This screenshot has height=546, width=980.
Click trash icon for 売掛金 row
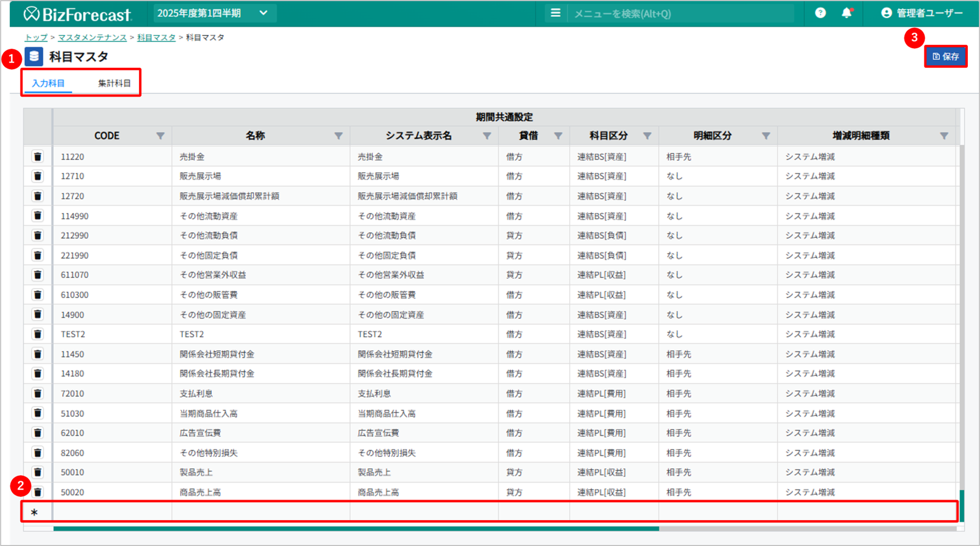(38, 156)
